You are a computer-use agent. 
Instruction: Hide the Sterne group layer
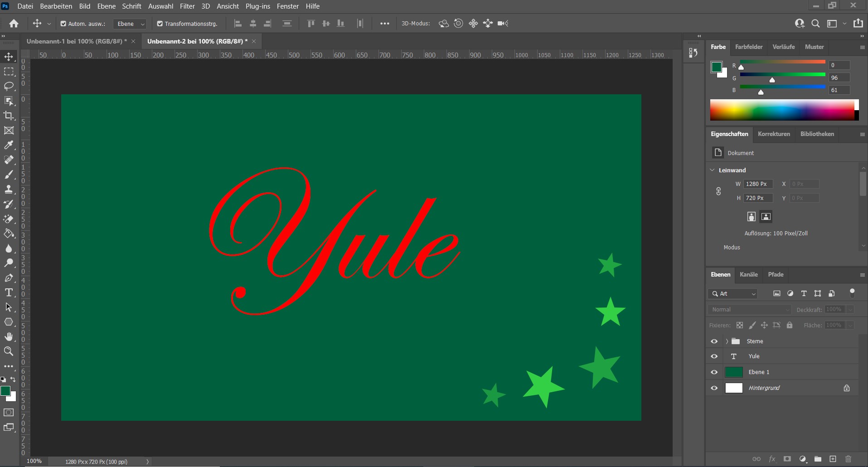click(x=714, y=341)
